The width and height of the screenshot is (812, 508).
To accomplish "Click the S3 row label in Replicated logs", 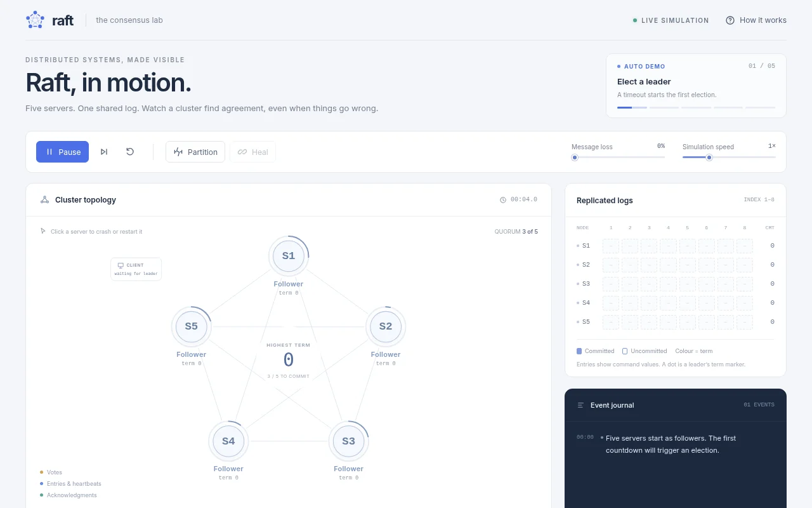I will [586, 284].
